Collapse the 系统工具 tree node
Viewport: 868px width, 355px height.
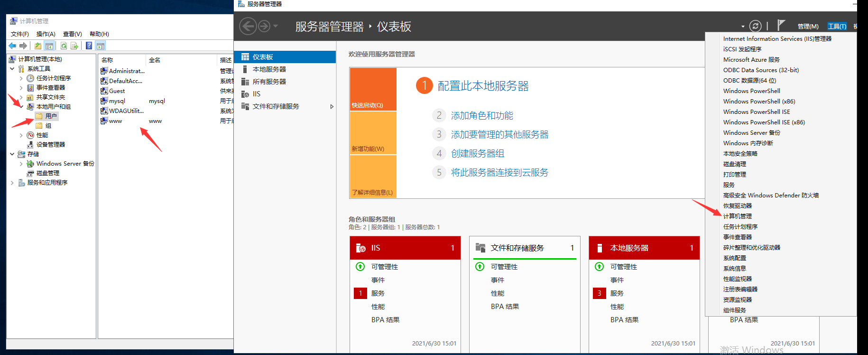[12, 69]
